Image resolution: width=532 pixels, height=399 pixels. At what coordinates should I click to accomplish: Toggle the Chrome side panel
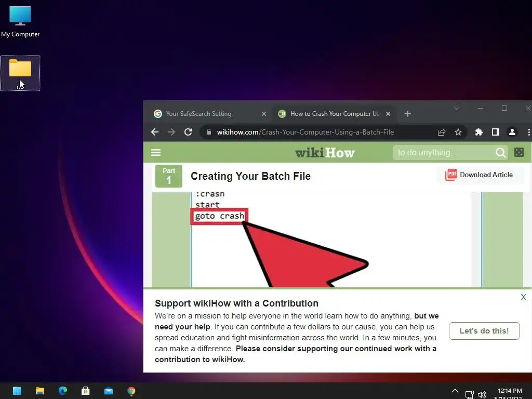[495, 132]
